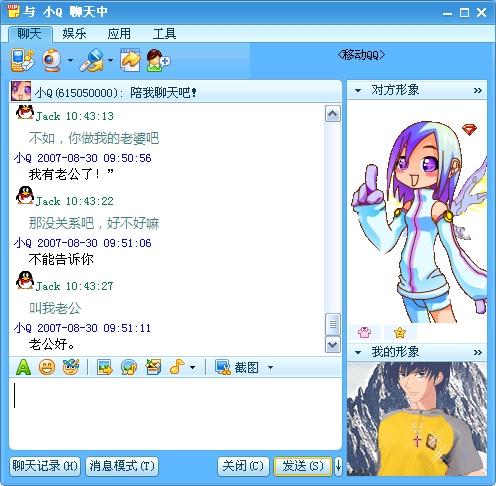Start video chat with webcam icon
Image resolution: width=496 pixels, height=486 pixels.
tap(52, 60)
